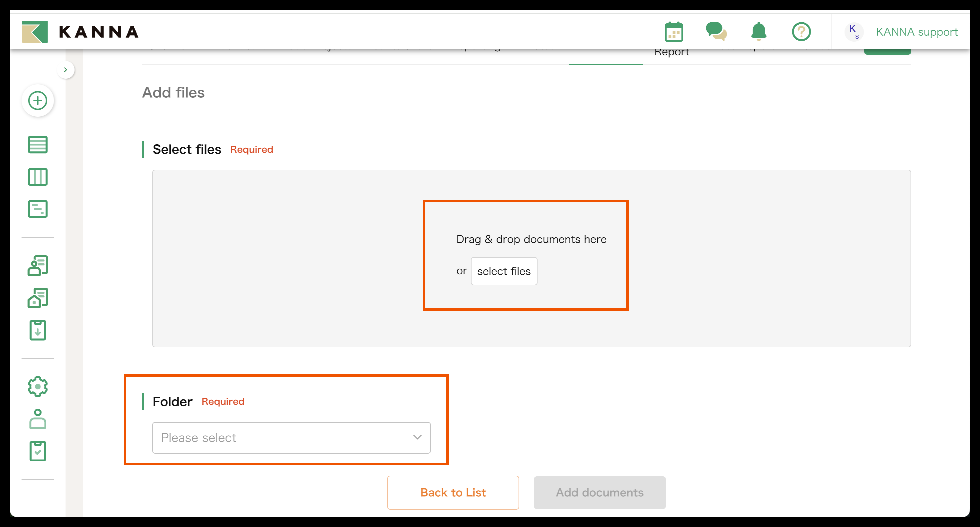This screenshot has height=527, width=980.
Task: Open the column board sidebar icon
Action: point(38,177)
